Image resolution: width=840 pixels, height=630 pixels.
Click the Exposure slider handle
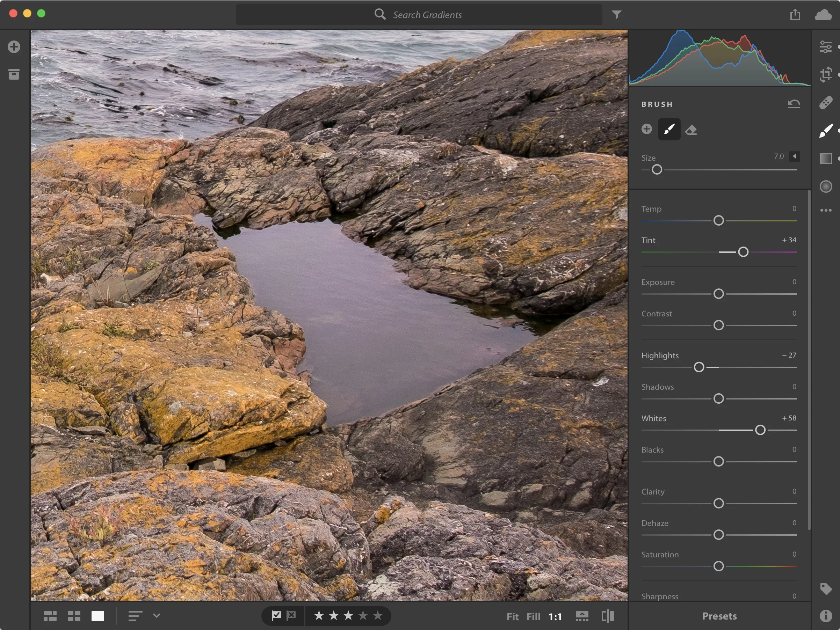coord(718,294)
